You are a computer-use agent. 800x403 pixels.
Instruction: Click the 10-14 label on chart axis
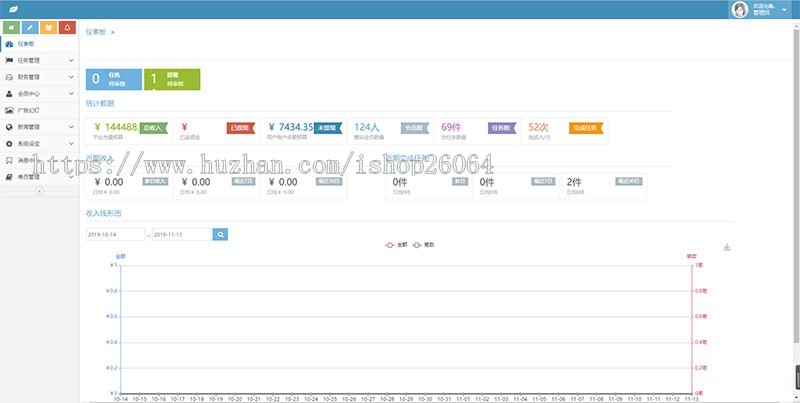tap(121, 399)
